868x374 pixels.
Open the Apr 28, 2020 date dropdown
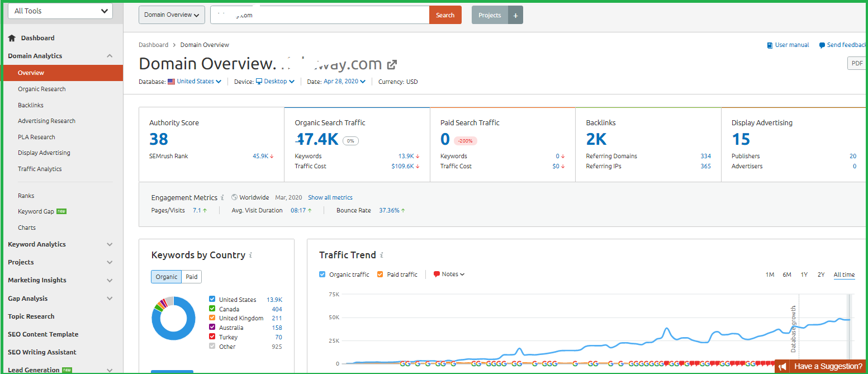345,82
